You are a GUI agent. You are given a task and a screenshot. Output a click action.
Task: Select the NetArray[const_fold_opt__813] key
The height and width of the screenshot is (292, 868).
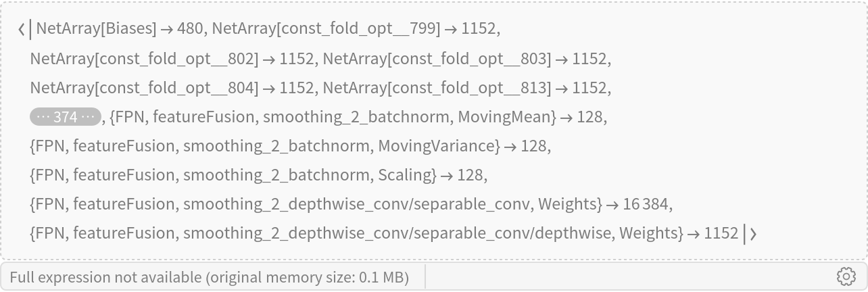point(437,88)
